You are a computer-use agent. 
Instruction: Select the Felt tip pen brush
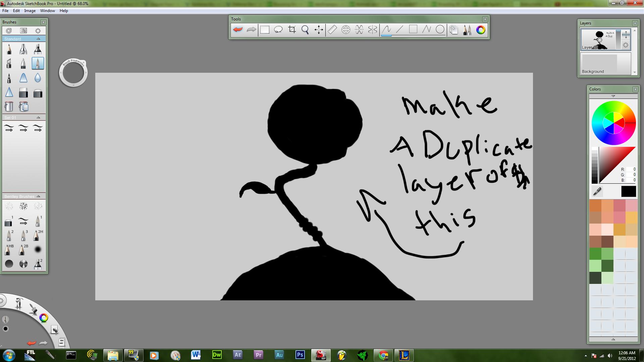[x=9, y=78]
